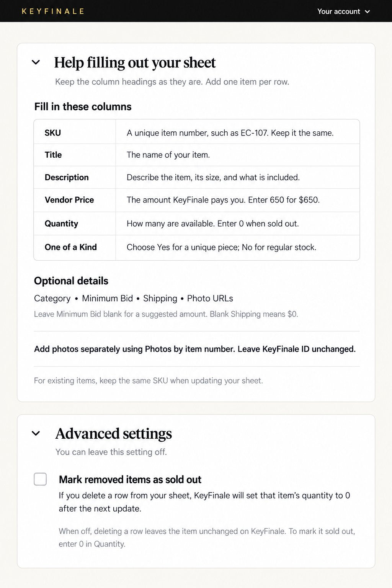The width and height of the screenshot is (392, 588).
Task: Click the account menu chevron arrow
Action: pos(367,11)
